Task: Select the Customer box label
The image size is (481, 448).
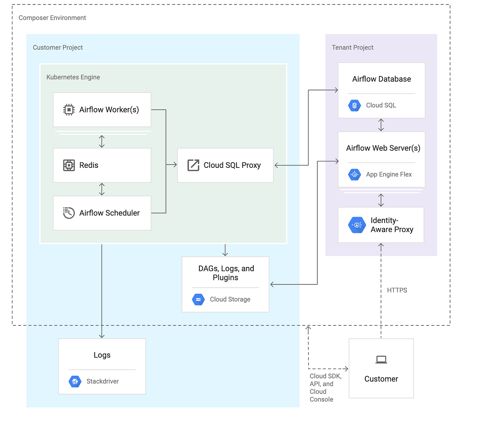Action: (x=381, y=379)
